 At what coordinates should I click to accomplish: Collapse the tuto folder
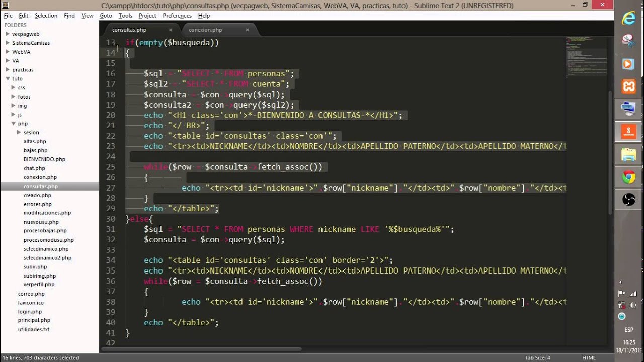coord(8,78)
